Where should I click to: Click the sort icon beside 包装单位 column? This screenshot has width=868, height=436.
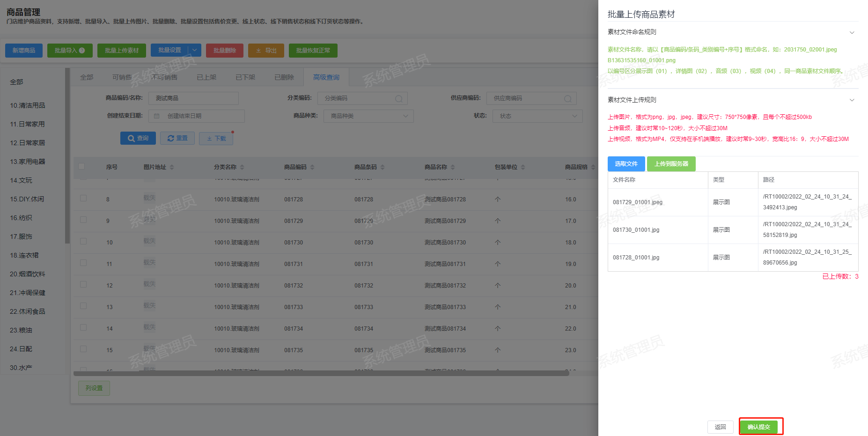pos(523,167)
